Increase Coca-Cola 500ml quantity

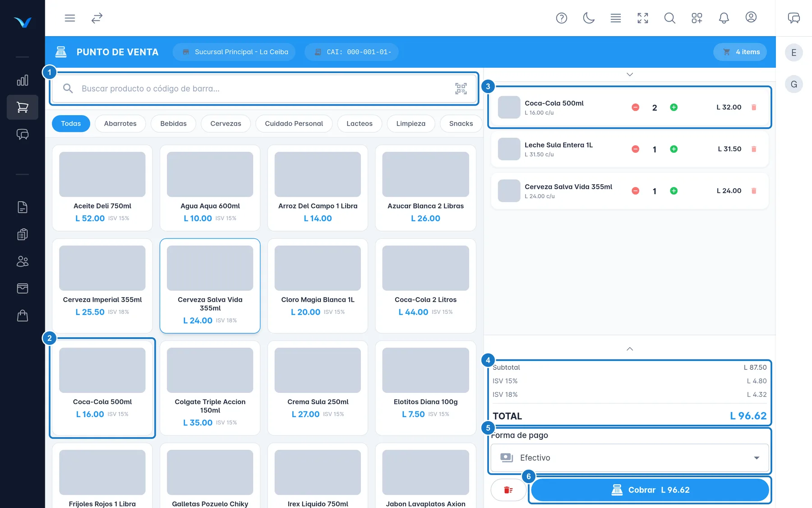(x=674, y=107)
